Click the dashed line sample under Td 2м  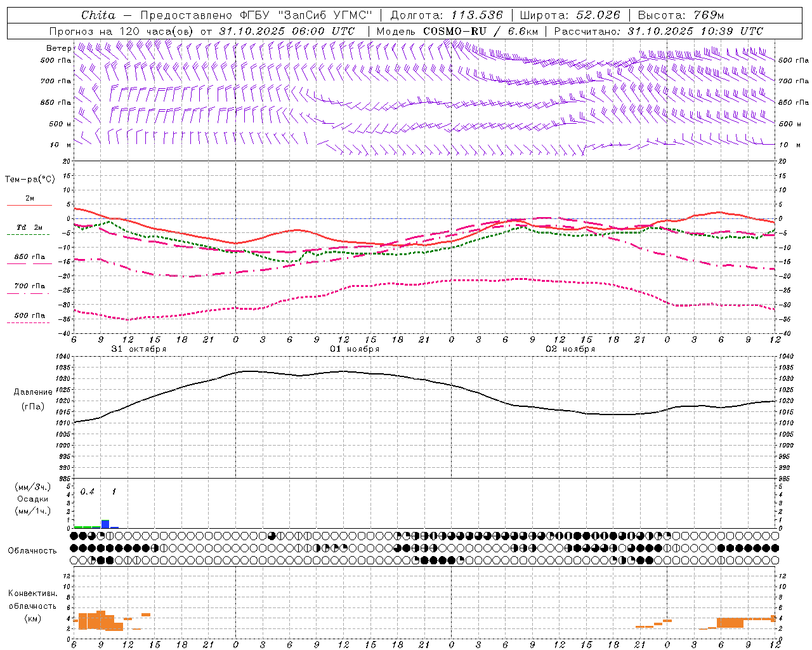tap(28, 234)
